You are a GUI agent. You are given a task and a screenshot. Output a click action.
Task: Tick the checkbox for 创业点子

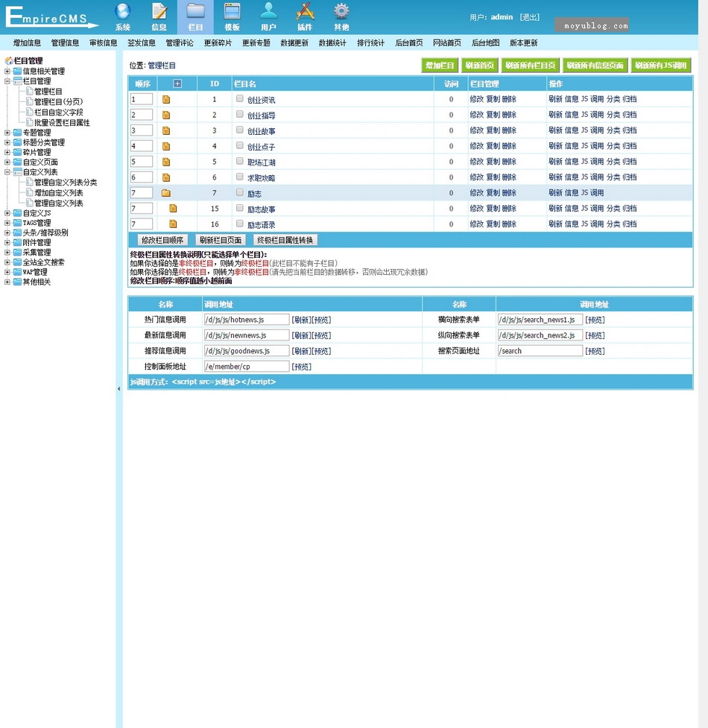[239, 146]
